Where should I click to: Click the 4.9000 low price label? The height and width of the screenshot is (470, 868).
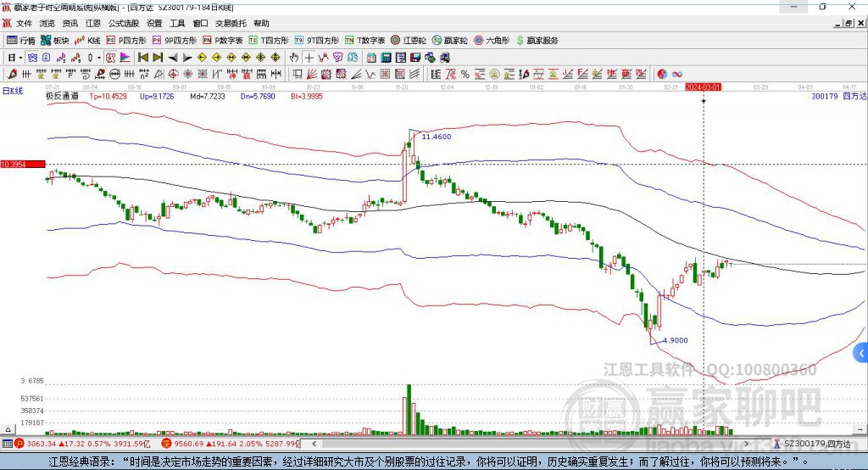click(676, 340)
